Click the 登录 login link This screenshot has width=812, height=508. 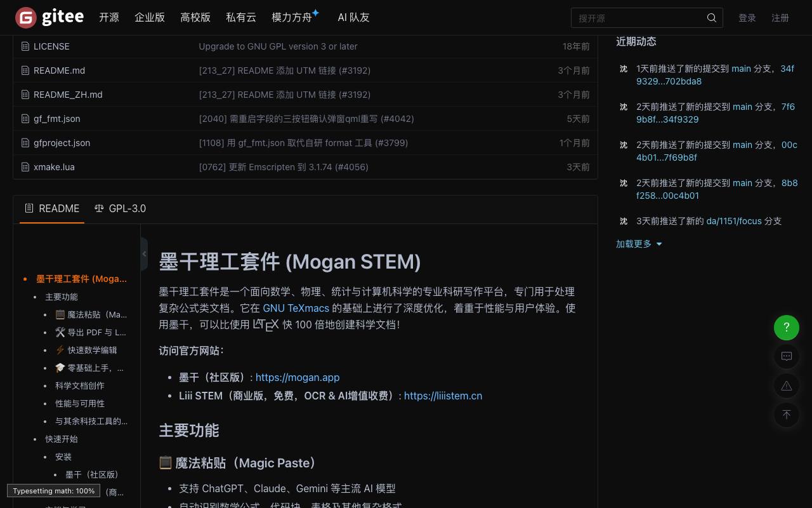click(747, 18)
